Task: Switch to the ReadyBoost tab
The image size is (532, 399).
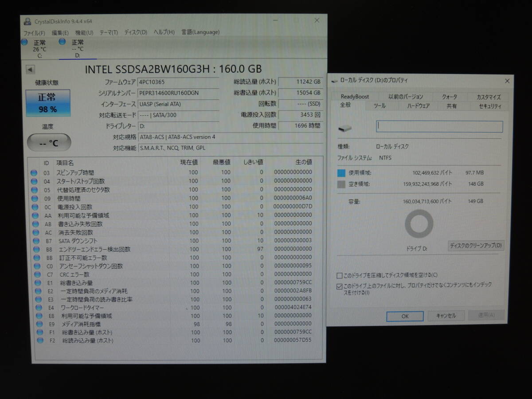Action: pyautogui.click(x=355, y=97)
